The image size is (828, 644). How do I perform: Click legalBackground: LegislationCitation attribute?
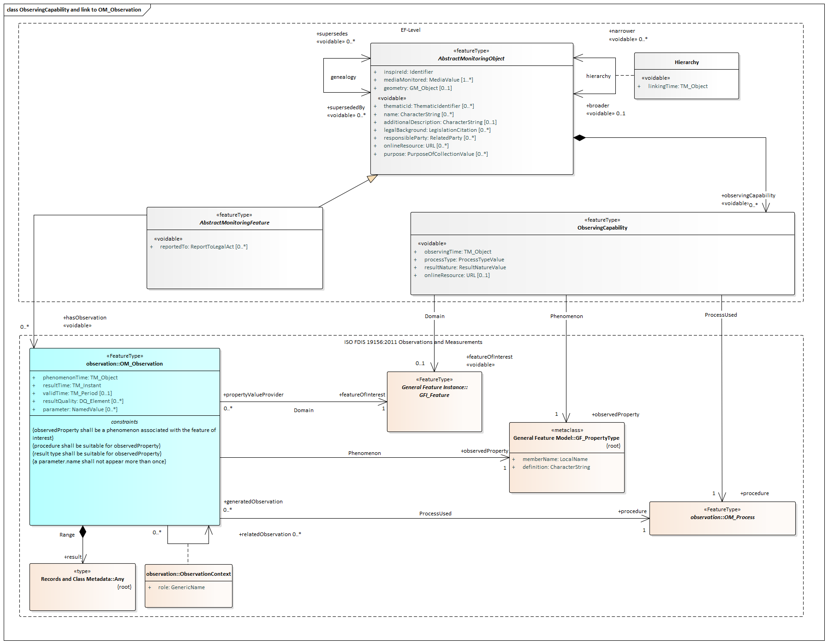(437, 130)
